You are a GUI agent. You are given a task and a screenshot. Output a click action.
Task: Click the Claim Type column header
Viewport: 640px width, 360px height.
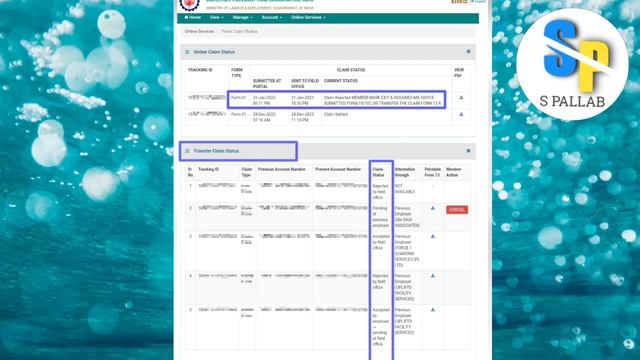(x=247, y=172)
